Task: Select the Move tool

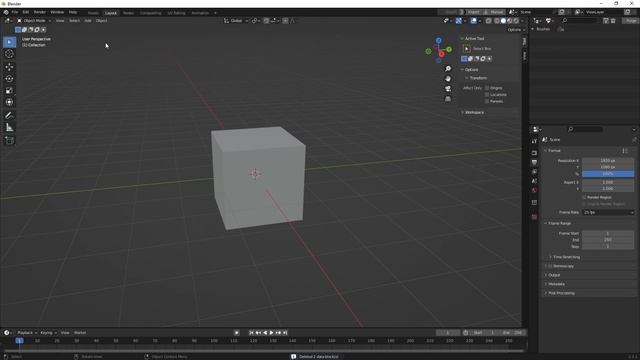Action: tap(9, 67)
